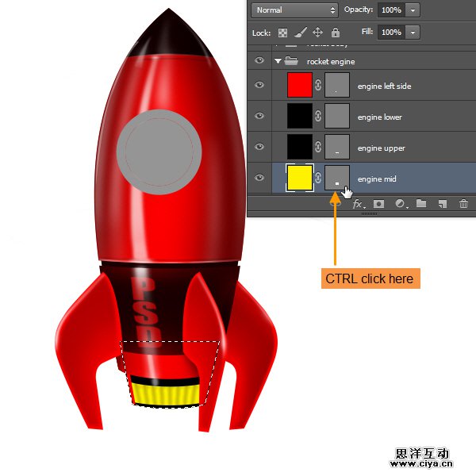Toggle mask link icon on engine mid
476x476 pixels.
318,178
